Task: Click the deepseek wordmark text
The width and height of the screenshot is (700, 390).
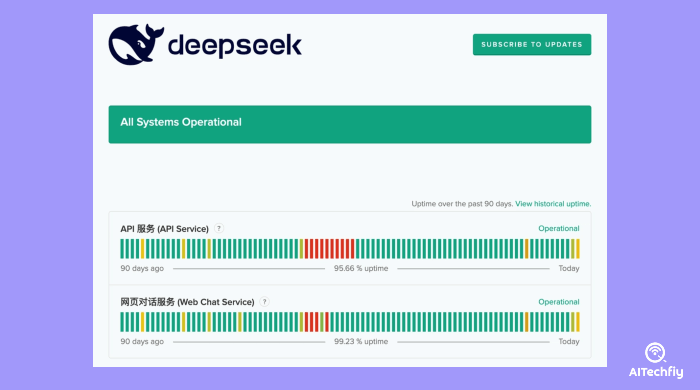Action: 235,46
